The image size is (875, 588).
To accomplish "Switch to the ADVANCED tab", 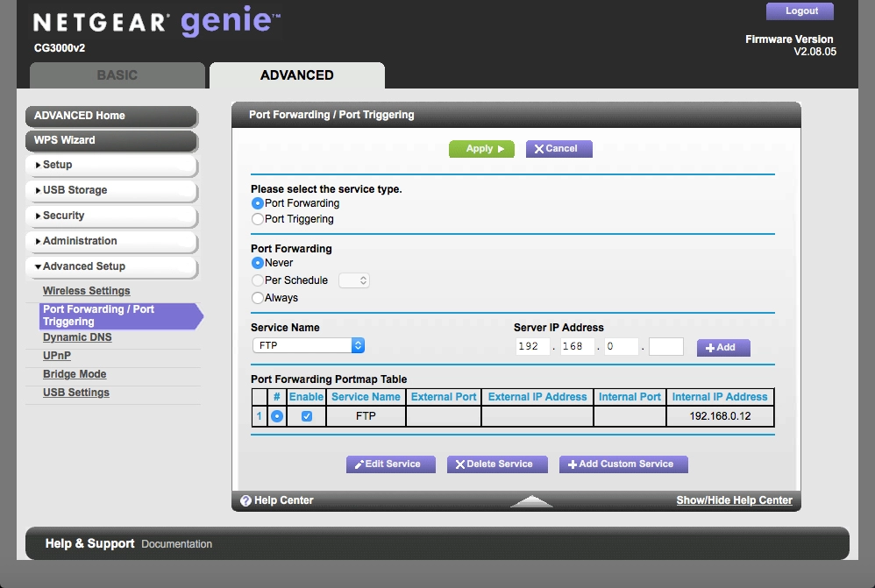I will tap(297, 75).
